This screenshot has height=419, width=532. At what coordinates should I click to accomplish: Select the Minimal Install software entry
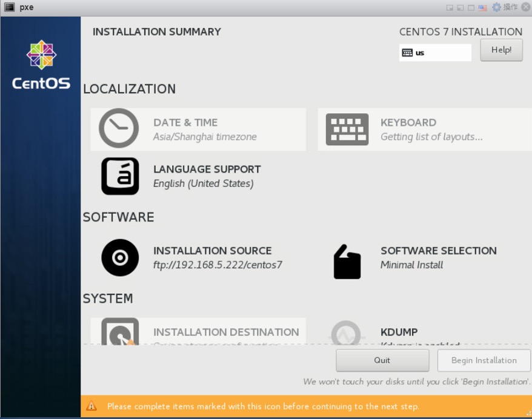coord(411,265)
